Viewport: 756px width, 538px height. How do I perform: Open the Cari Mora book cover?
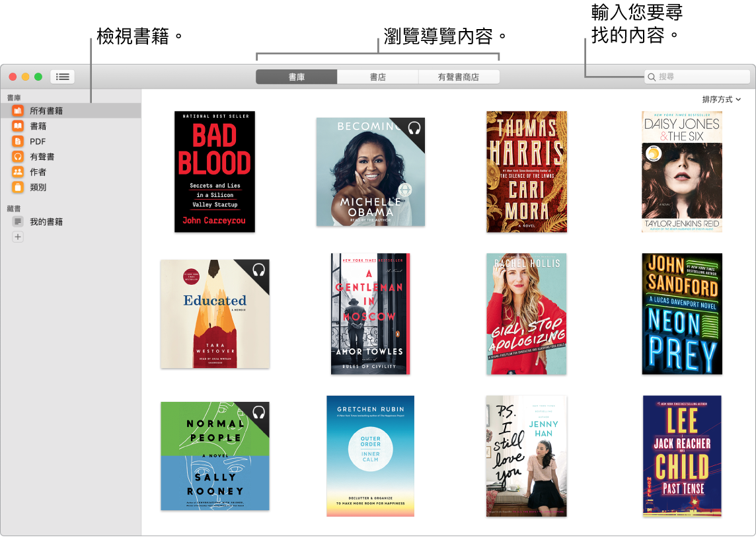(x=527, y=172)
